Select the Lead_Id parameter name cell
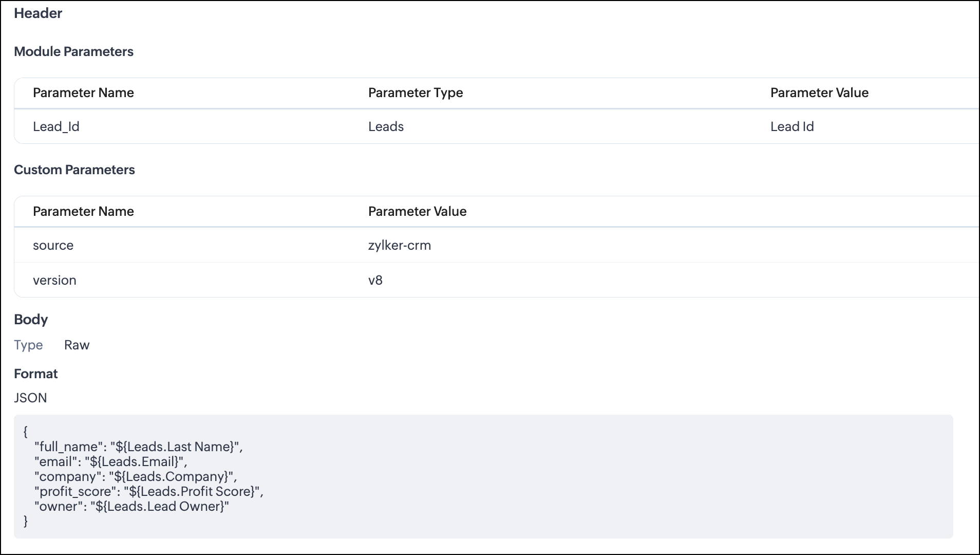 56,126
